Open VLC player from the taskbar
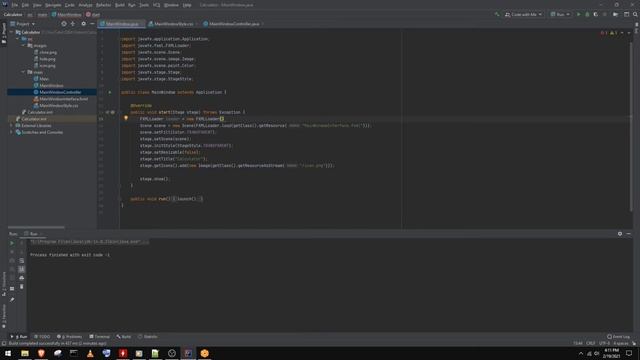 coord(90,353)
